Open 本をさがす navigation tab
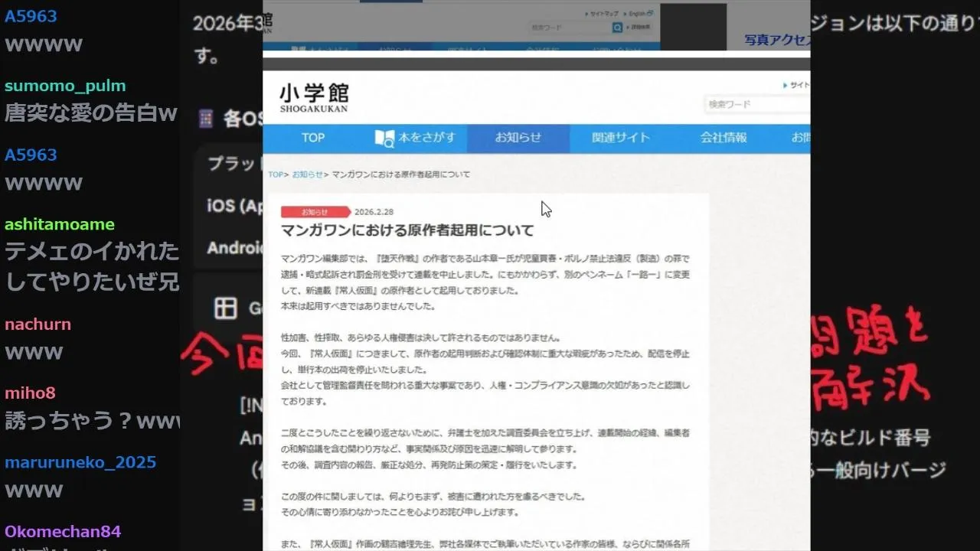Viewport: 980px width, 551px height. pyautogui.click(x=415, y=139)
